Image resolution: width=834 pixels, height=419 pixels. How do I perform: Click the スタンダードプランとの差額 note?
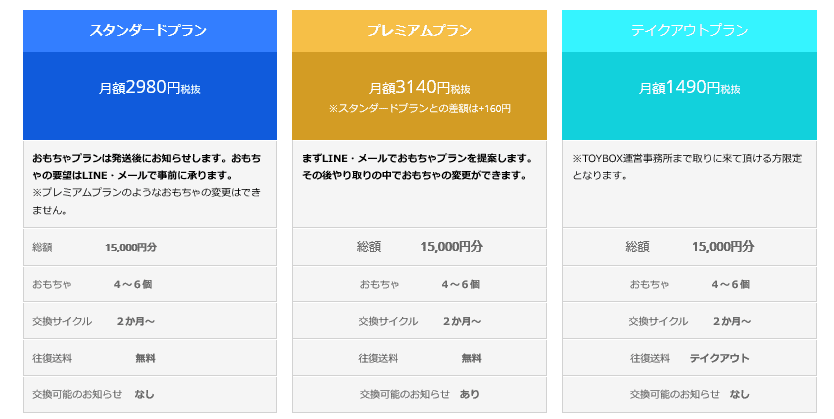419,108
